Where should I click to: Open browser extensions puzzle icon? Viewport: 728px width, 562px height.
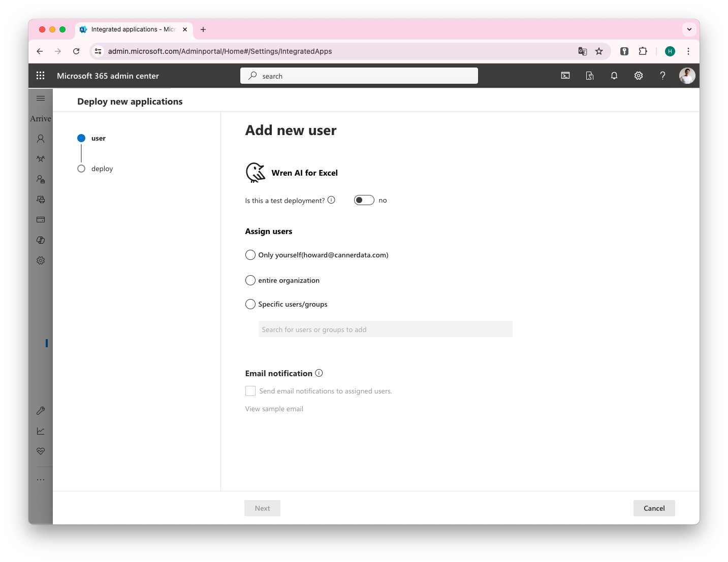(x=643, y=51)
